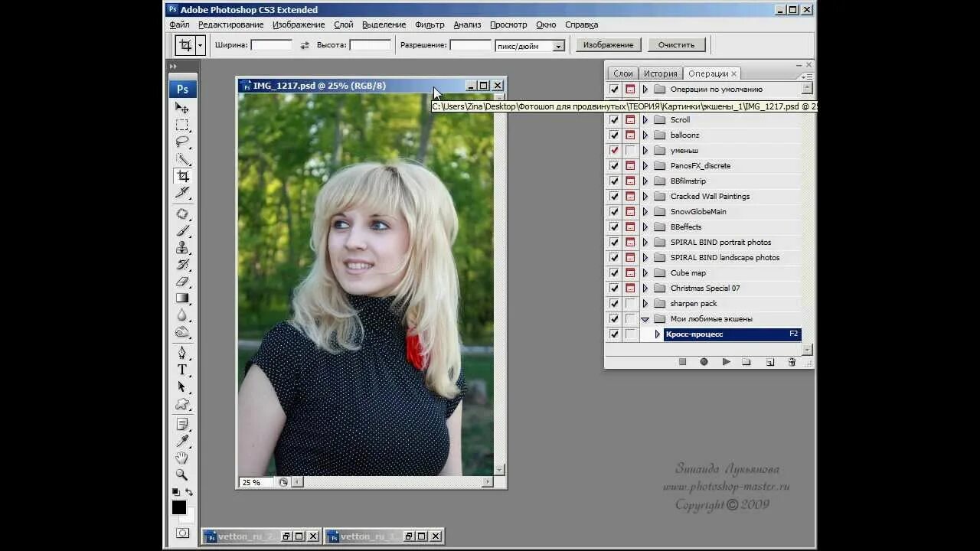
Task: Toggle the Кросс-процесс action checkbox
Action: 614,334
